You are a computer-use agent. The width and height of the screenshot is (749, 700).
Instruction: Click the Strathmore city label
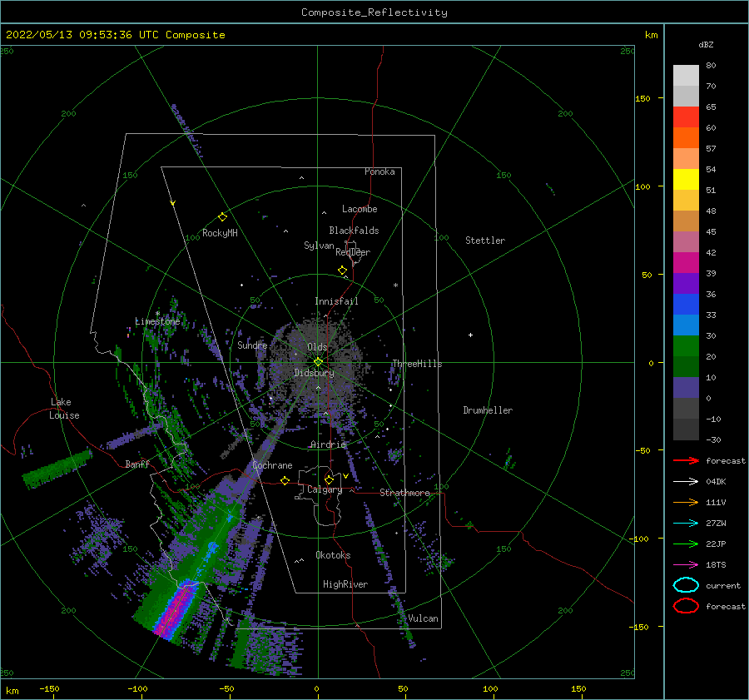tap(405, 493)
